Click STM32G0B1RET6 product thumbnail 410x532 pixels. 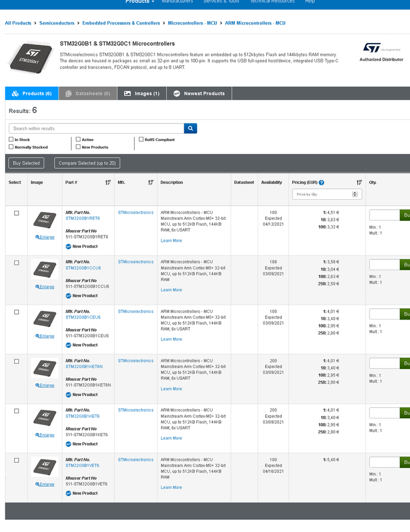45,220
